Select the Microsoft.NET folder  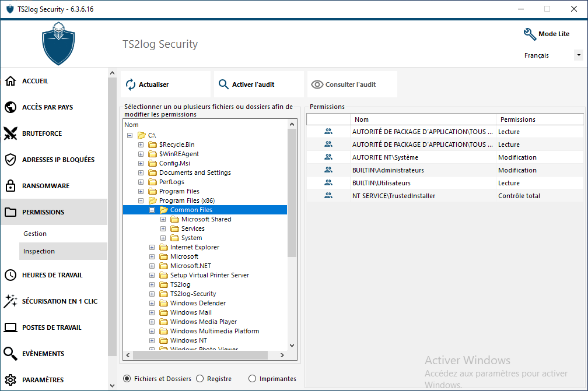click(x=191, y=266)
